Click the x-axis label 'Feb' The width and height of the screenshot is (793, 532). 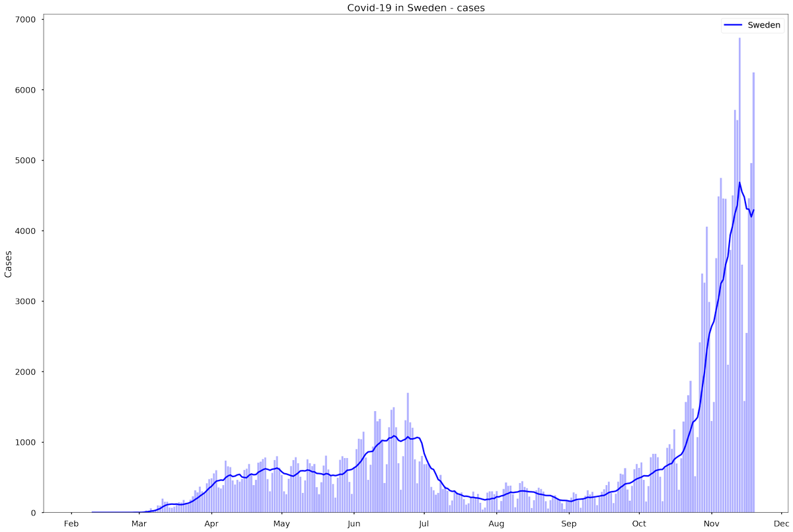(71, 524)
